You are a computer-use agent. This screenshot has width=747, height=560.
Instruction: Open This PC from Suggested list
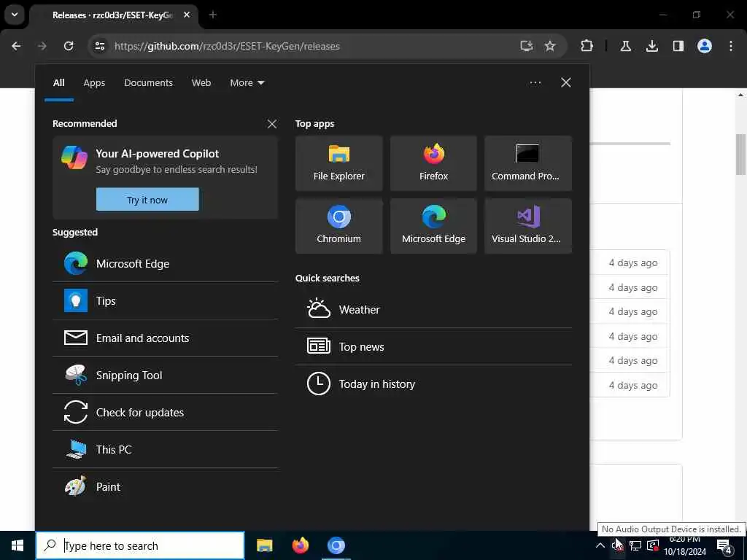coord(166,449)
